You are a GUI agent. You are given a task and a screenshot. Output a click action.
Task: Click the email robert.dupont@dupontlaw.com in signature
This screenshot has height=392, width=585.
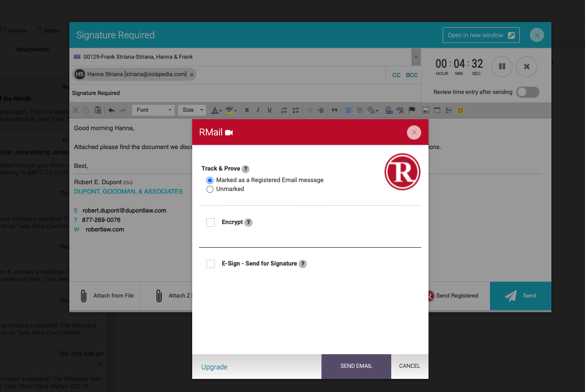click(124, 211)
